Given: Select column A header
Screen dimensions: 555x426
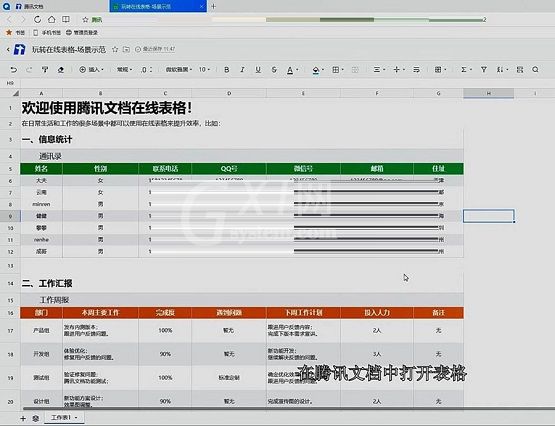Looking at the screenshot, I should [x=41, y=93].
